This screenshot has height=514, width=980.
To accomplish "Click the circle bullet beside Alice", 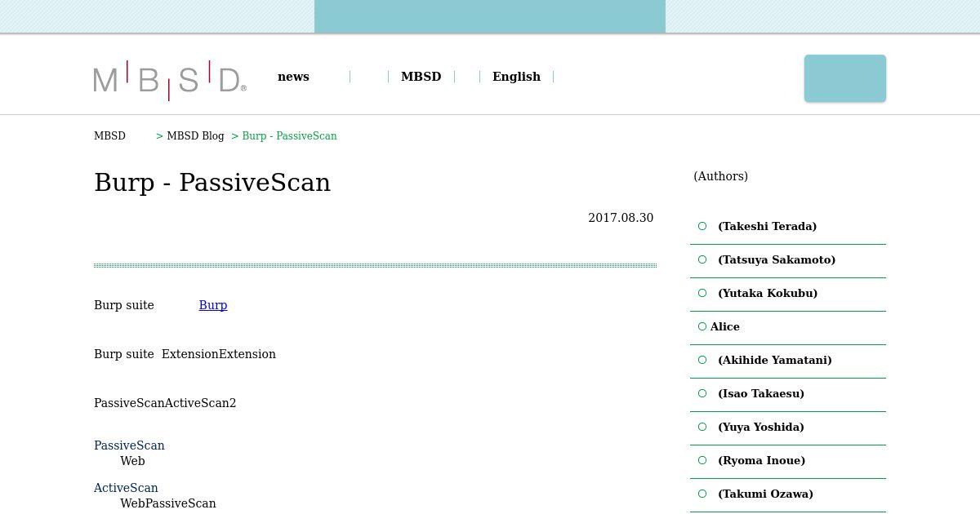I will (x=702, y=326).
